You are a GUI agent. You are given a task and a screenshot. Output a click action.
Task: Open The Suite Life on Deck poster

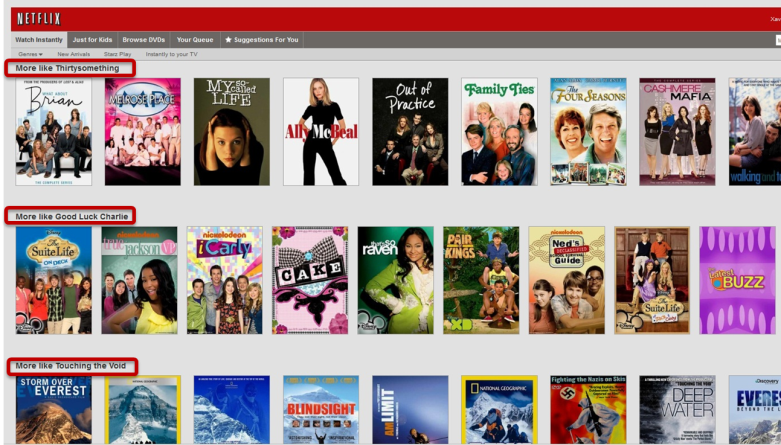(54, 280)
